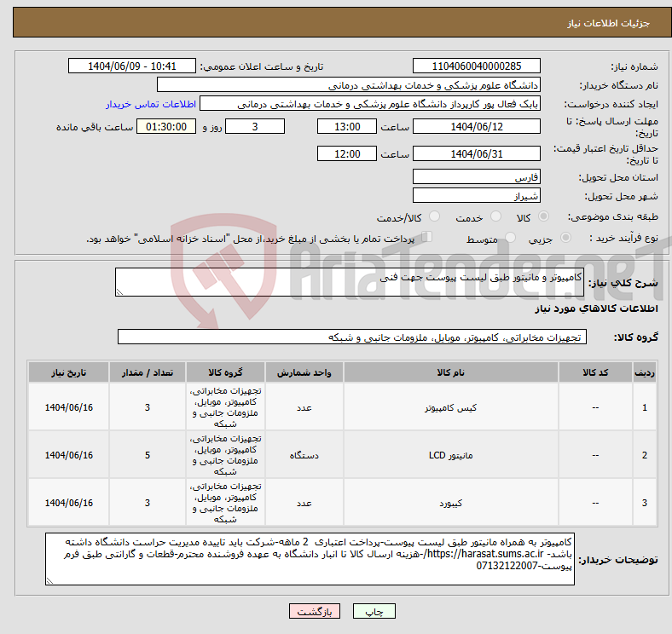Click the مانیتور LCD item name cell
The height and width of the screenshot is (634, 672).
450,455
